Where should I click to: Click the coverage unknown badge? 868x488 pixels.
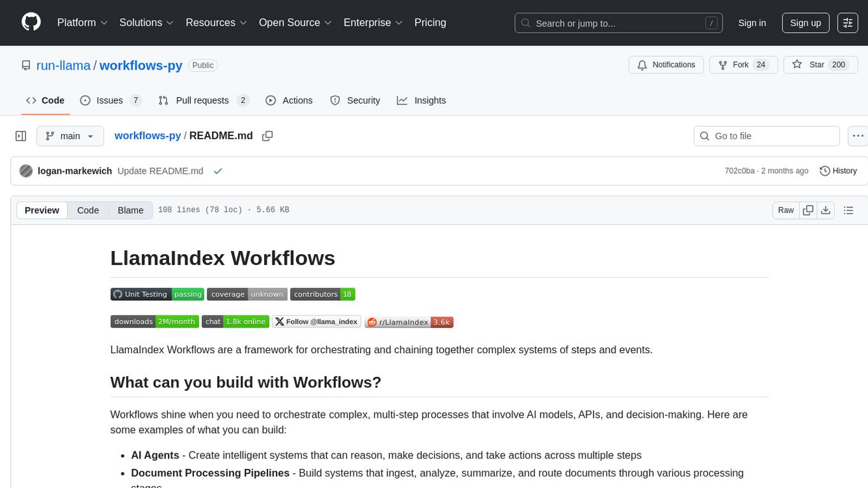[247, 294]
